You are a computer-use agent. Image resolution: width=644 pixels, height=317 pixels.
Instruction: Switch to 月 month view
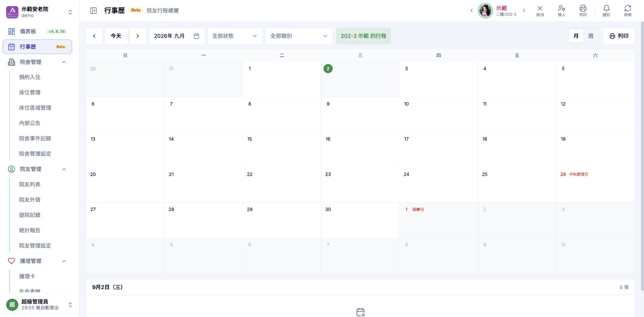[x=576, y=36]
